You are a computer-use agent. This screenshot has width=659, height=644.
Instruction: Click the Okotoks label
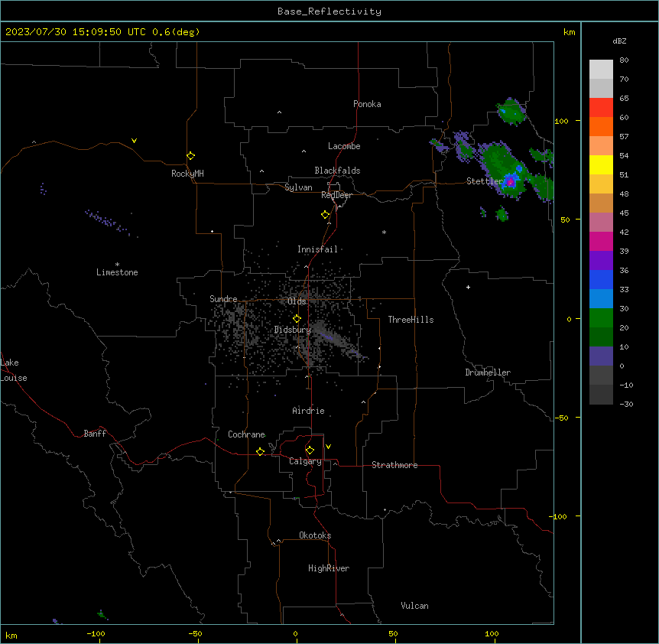[x=315, y=535]
